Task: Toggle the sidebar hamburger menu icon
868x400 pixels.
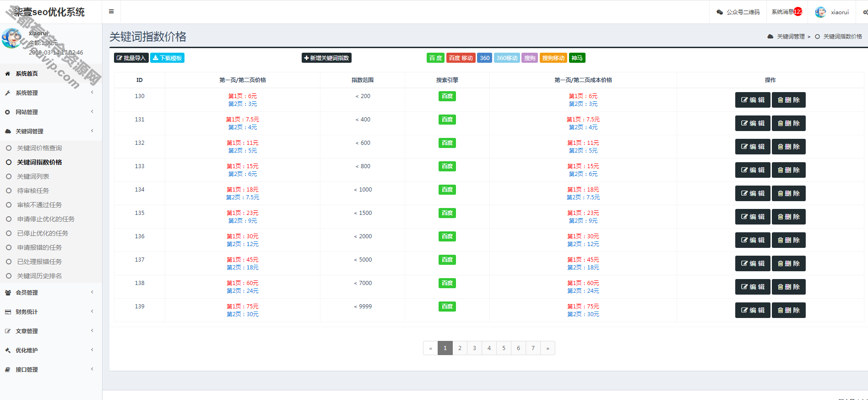Action: tap(111, 12)
